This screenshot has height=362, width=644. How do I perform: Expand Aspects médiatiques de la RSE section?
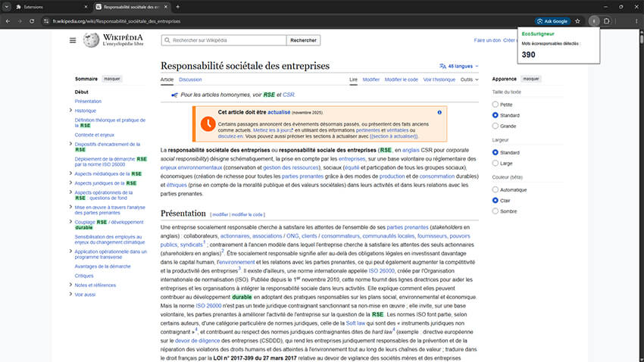point(70,173)
